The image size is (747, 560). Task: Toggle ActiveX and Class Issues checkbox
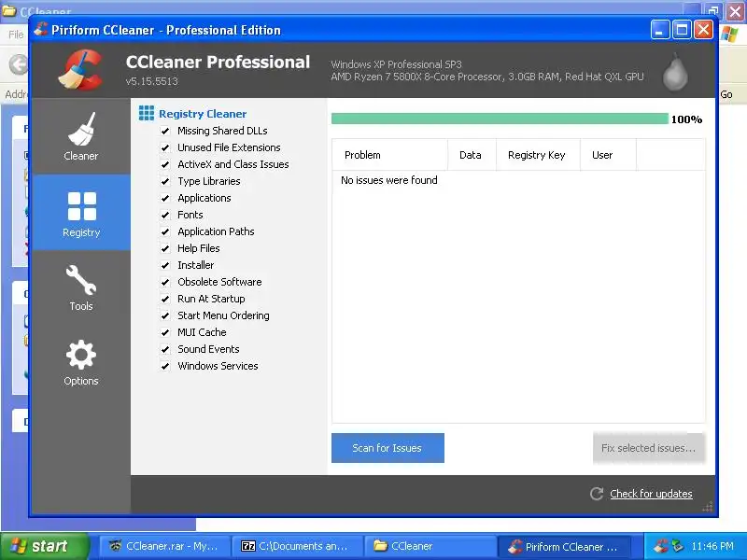[x=165, y=164]
